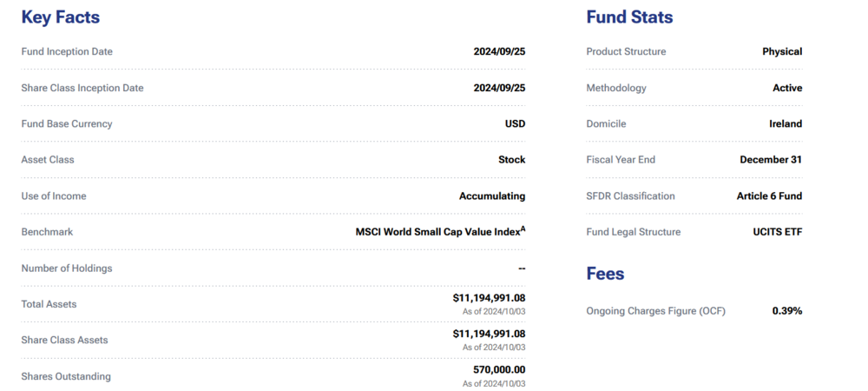Screen dimensions: 868x391
Task: Click the Fund Stats heading
Action: [x=629, y=17]
